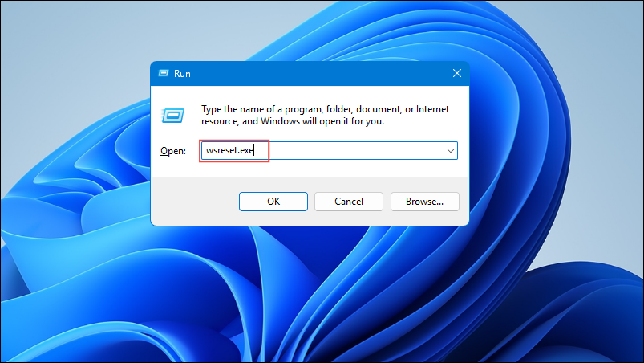644x363 pixels.
Task: Click the Run icon in the title bar
Action: click(x=164, y=73)
